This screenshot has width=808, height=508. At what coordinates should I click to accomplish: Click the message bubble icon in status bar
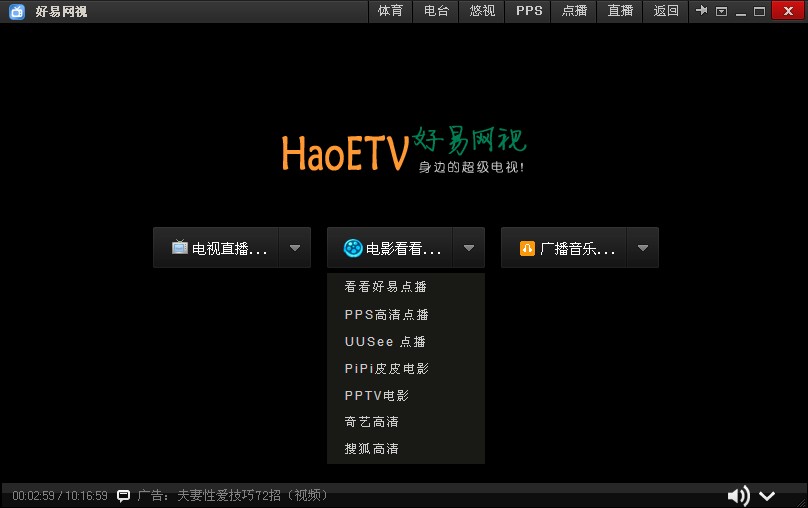(124, 496)
